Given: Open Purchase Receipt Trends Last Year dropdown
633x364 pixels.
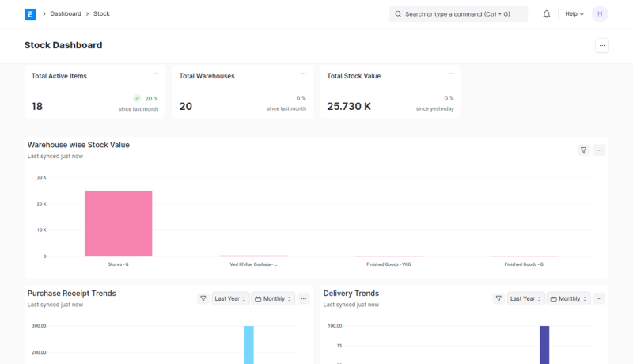Looking at the screenshot, I should coord(230,298).
